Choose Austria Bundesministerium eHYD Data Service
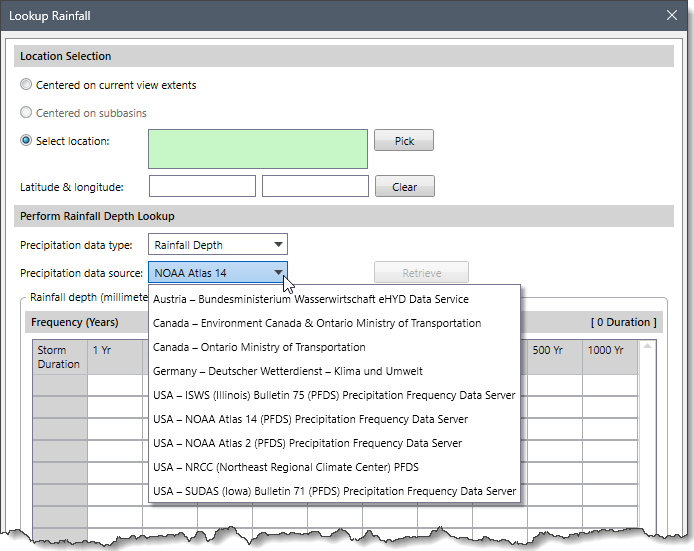Screen dimensions: 694x551 point(334,299)
